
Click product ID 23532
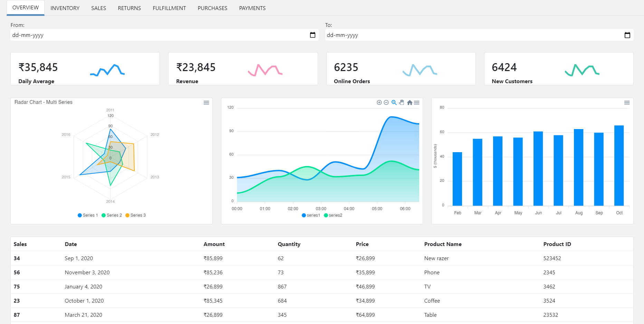(550, 315)
